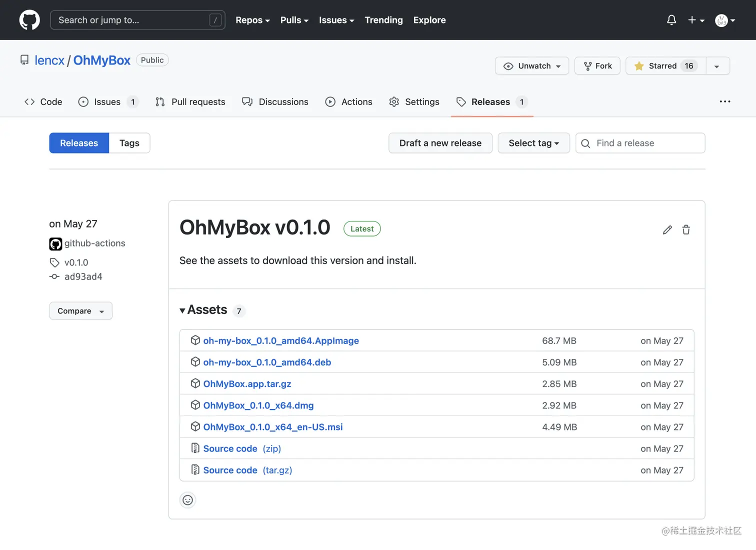Switch to the repository Issues tab
The height and width of the screenshot is (550, 756).
click(108, 102)
